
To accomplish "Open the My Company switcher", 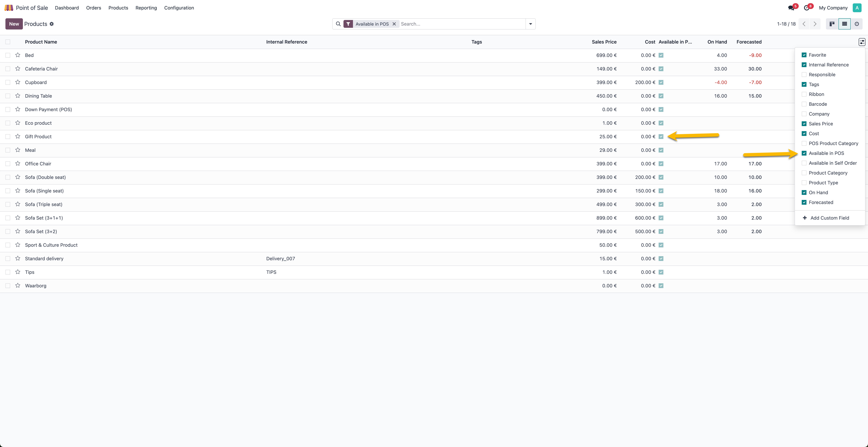I will tap(833, 8).
